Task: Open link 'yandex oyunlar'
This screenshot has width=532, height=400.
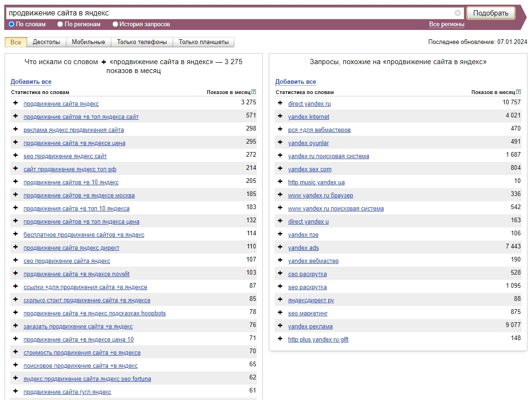Action: [308, 143]
